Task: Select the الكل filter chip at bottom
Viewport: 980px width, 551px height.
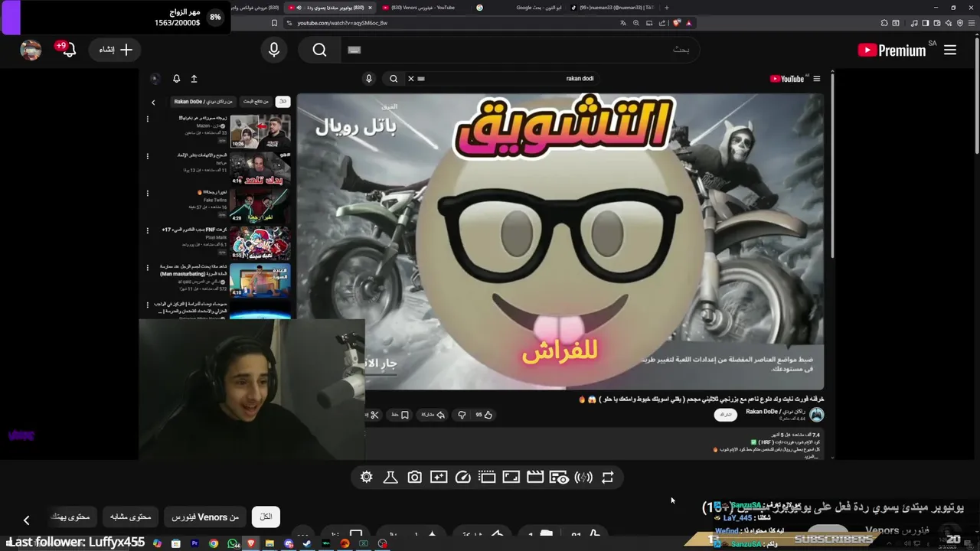Action: pyautogui.click(x=266, y=517)
